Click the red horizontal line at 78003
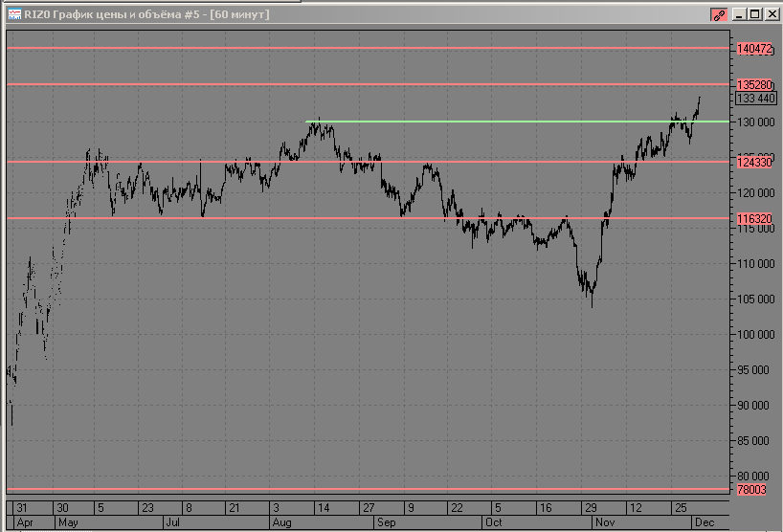This screenshot has width=783, height=532. [368, 489]
